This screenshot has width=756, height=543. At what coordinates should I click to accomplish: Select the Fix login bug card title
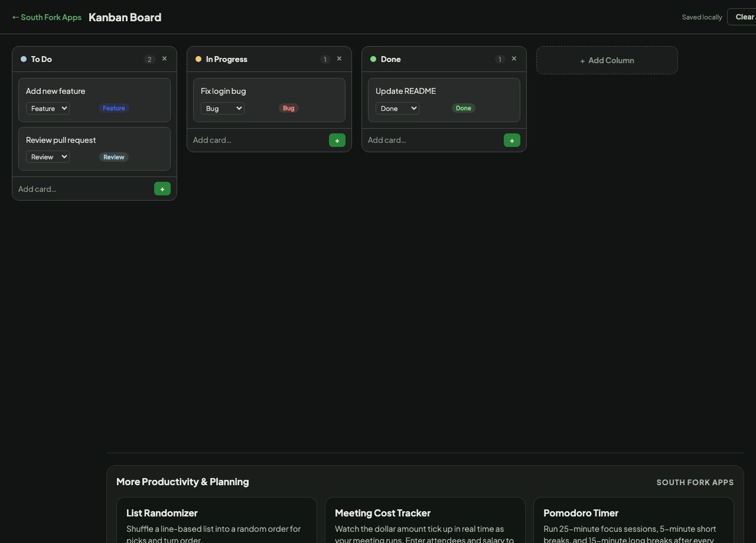click(x=223, y=91)
